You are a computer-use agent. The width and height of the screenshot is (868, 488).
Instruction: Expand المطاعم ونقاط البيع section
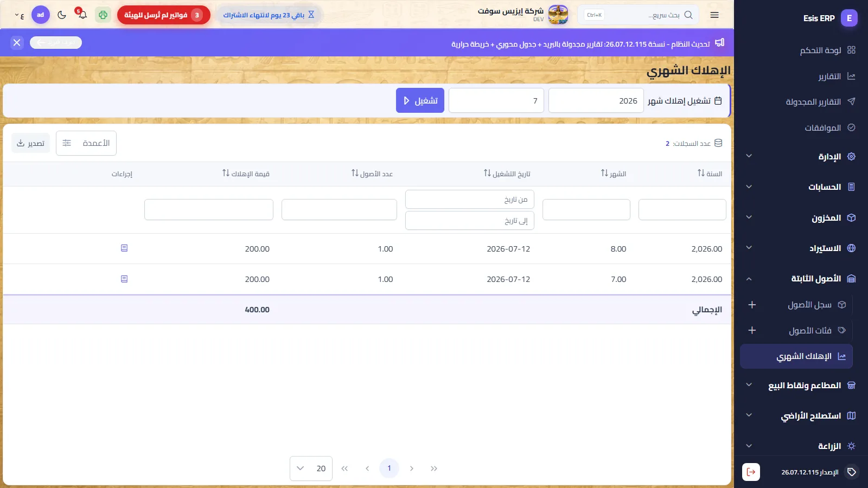pos(801,386)
